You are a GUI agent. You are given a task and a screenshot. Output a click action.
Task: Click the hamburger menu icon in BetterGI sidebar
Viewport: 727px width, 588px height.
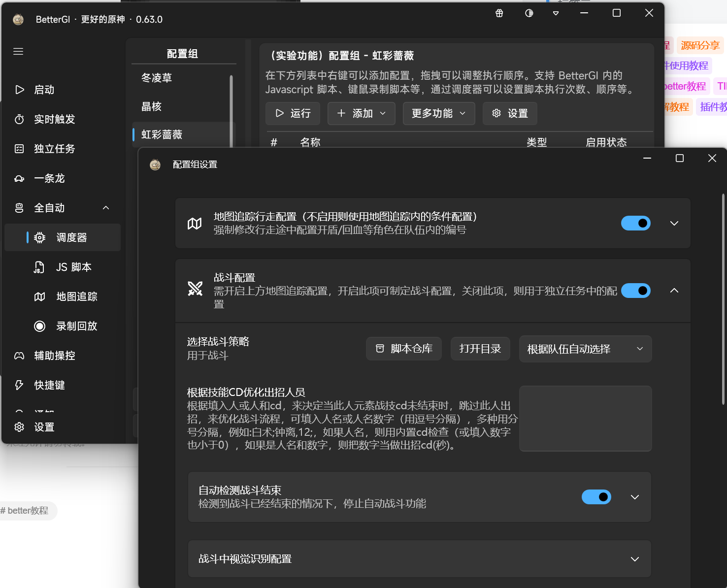tap(18, 52)
